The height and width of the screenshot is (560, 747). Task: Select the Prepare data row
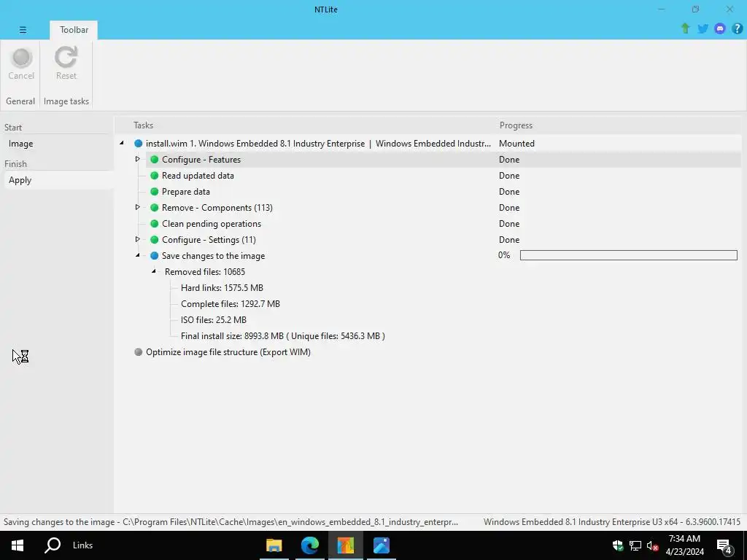[186, 192]
